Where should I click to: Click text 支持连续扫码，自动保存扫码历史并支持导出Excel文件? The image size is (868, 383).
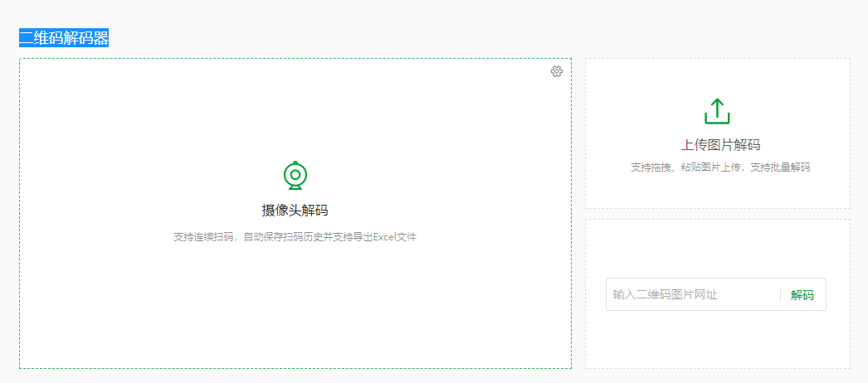[x=295, y=238]
